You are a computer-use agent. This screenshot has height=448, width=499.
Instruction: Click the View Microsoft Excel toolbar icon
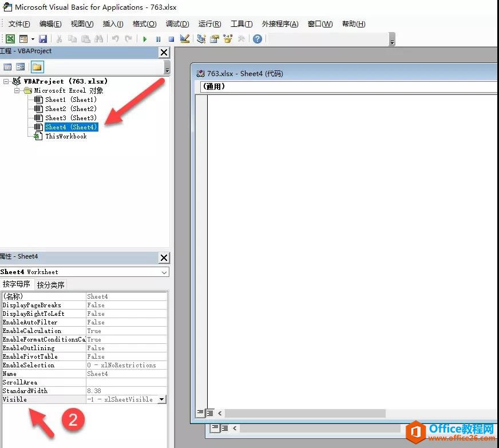[x=10, y=39]
